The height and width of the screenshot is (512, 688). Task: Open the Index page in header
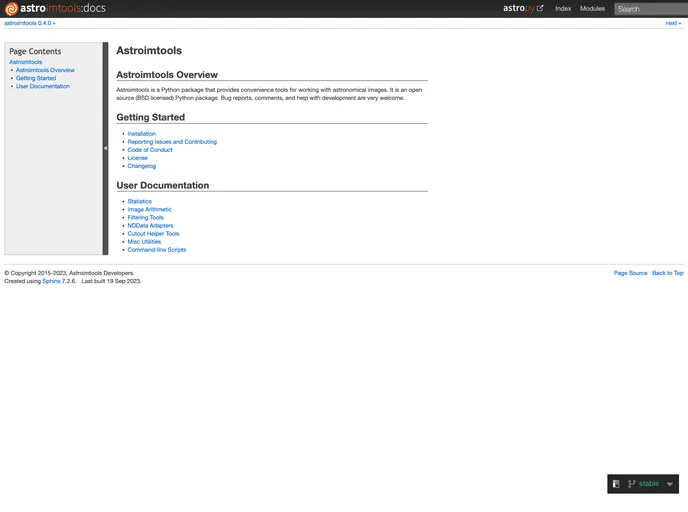563,8
